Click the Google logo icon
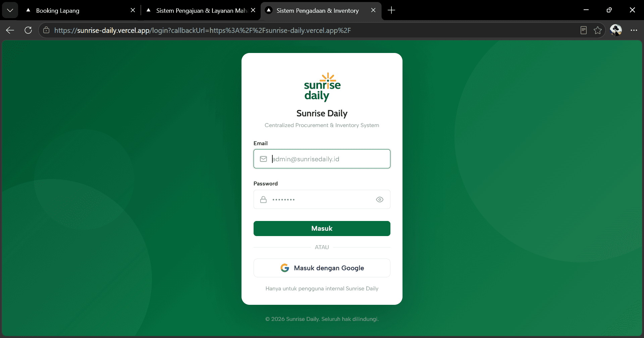Screen dimensions: 644x338 pyautogui.click(x=285, y=268)
